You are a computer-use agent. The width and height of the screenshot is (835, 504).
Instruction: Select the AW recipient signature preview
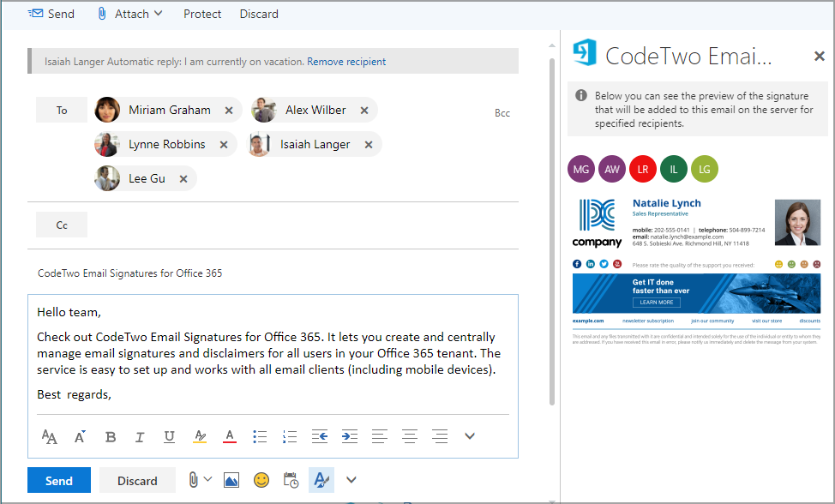click(x=612, y=169)
